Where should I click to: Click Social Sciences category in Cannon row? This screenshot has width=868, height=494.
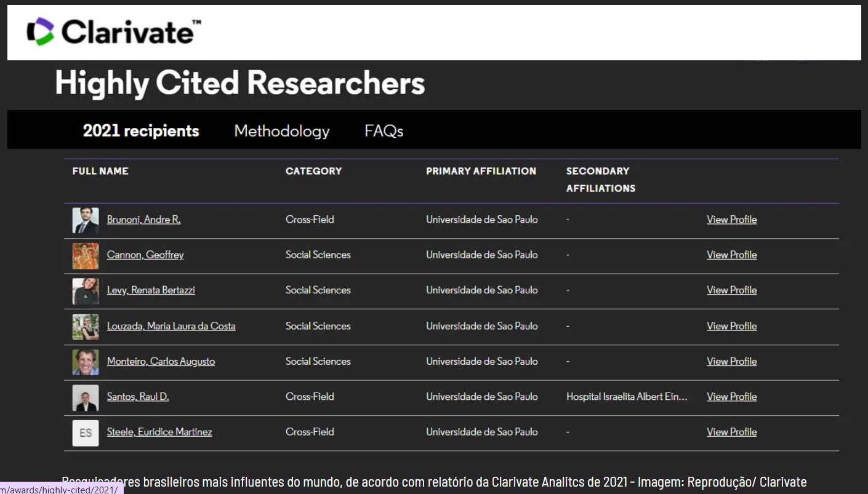[318, 255]
